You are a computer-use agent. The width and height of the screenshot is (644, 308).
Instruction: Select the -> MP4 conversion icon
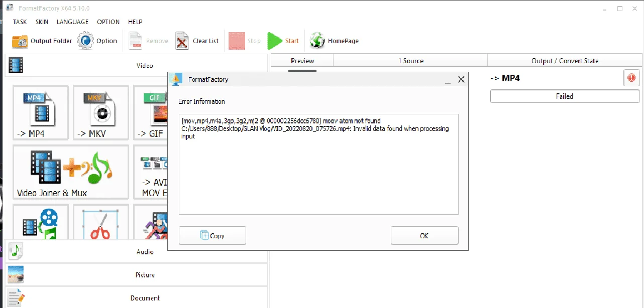pos(41,113)
